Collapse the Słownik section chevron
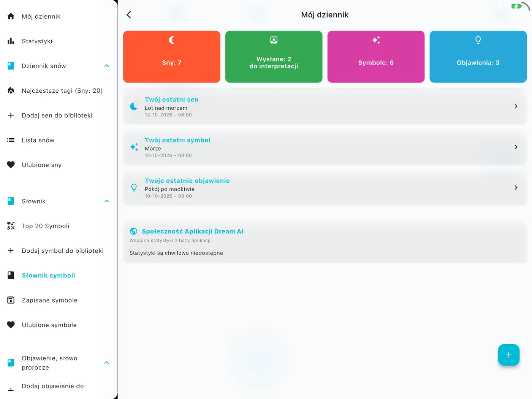 tap(107, 201)
